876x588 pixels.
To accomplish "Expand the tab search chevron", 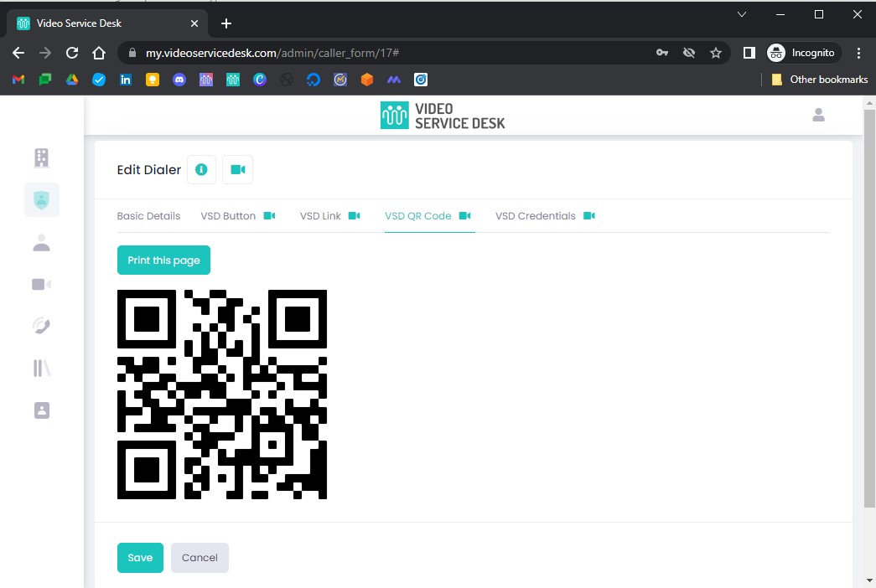I will tap(742, 14).
